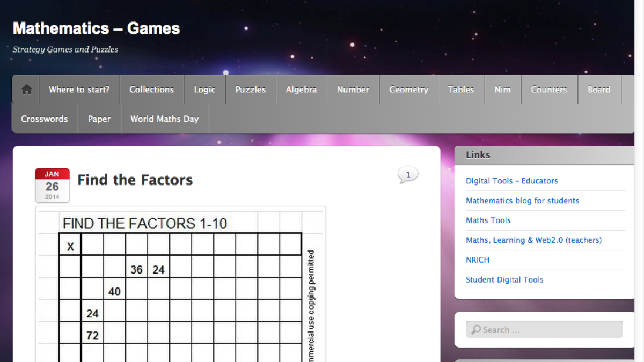Click the Home icon in the navigation bar

[26, 89]
